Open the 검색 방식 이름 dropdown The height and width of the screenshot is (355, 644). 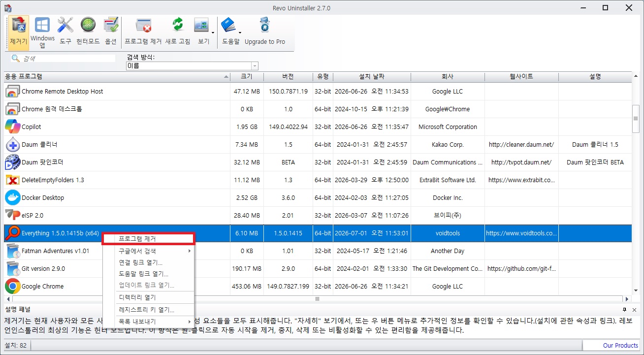(255, 66)
